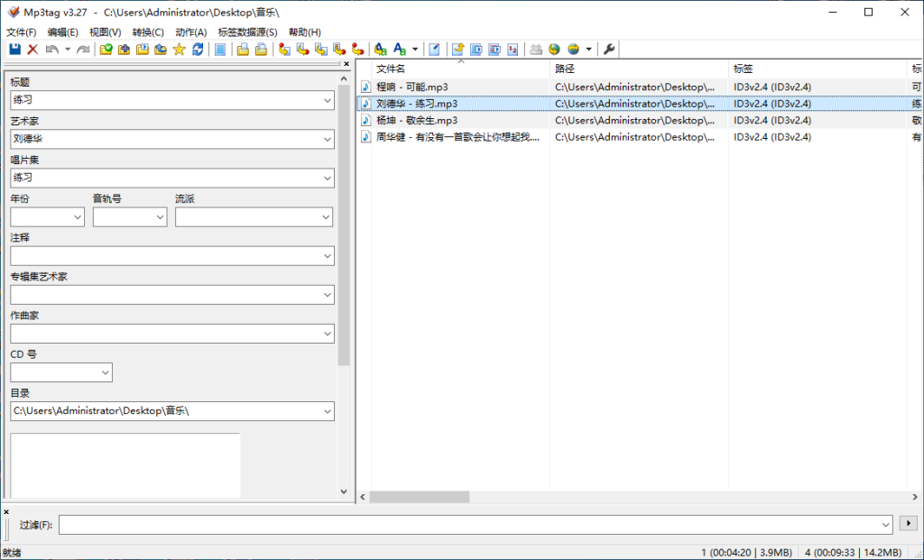Open the 动作(A) menu
This screenshot has height=560, width=924.
coord(191,32)
